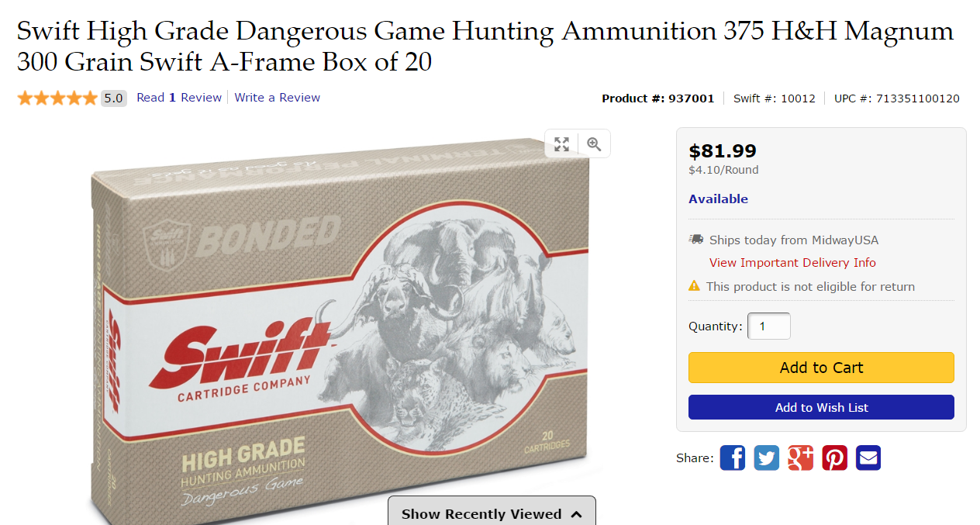Share the product on Facebook
The height and width of the screenshot is (525, 980).
tap(732, 458)
